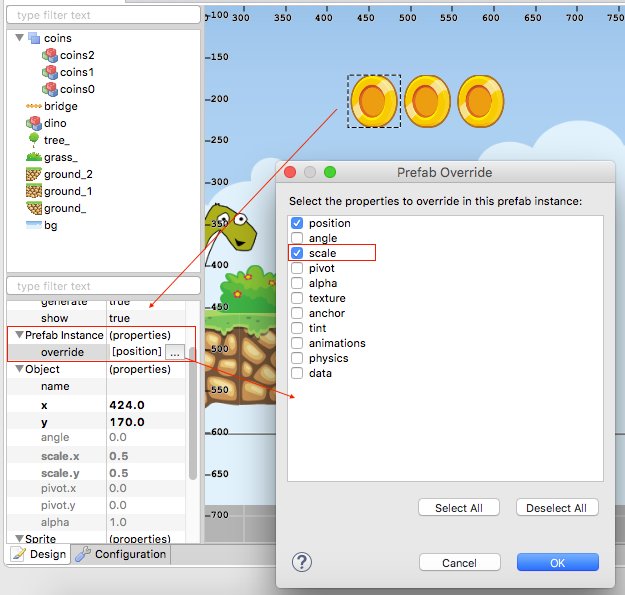
Task: Select the middle coin on canvas
Action: click(x=427, y=101)
